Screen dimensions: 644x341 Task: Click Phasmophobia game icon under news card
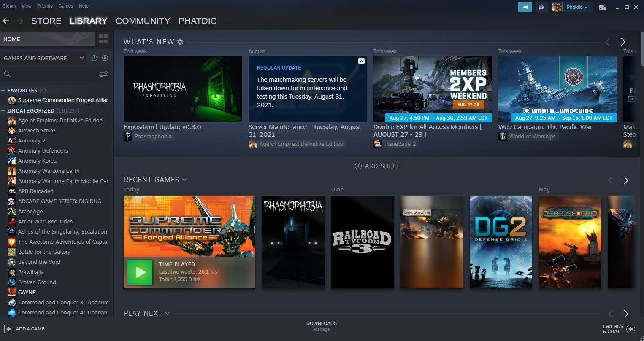point(128,136)
